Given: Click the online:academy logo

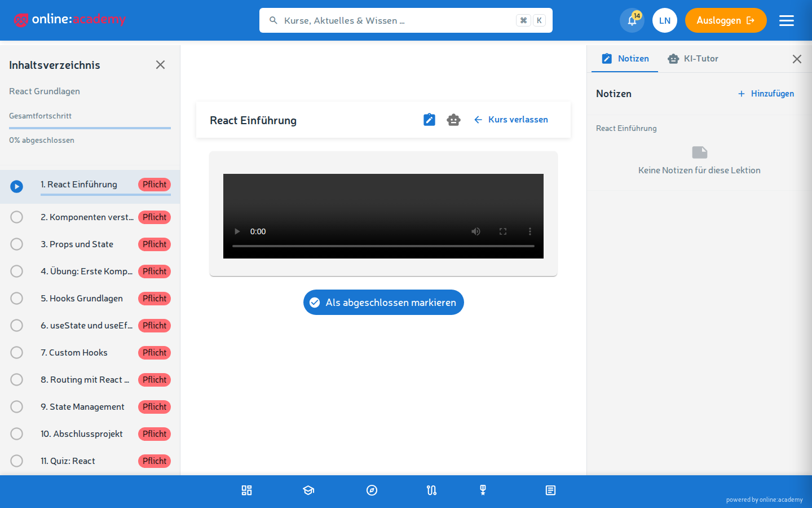Looking at the screenshot, I should pyautogui.click(x=70, y=20).
